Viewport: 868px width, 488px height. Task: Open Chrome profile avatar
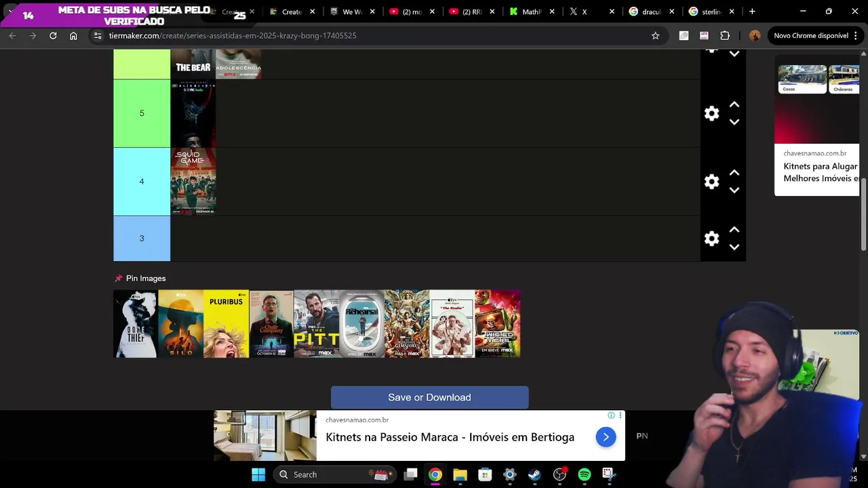pyautogui.click(x=755, y=35)
